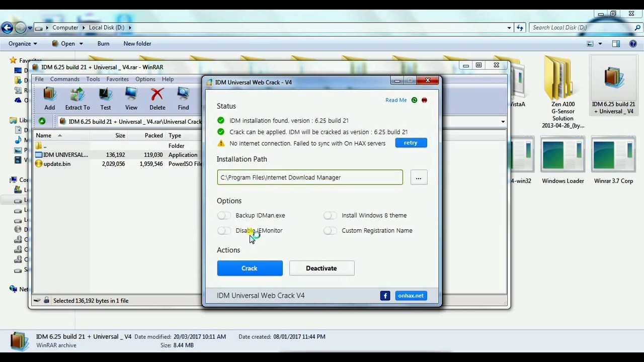Show the preview pane in Explorer
Image resolution: width=644 pixels, height=362 pixels.
pyautogui.click(x=616, y=44)
